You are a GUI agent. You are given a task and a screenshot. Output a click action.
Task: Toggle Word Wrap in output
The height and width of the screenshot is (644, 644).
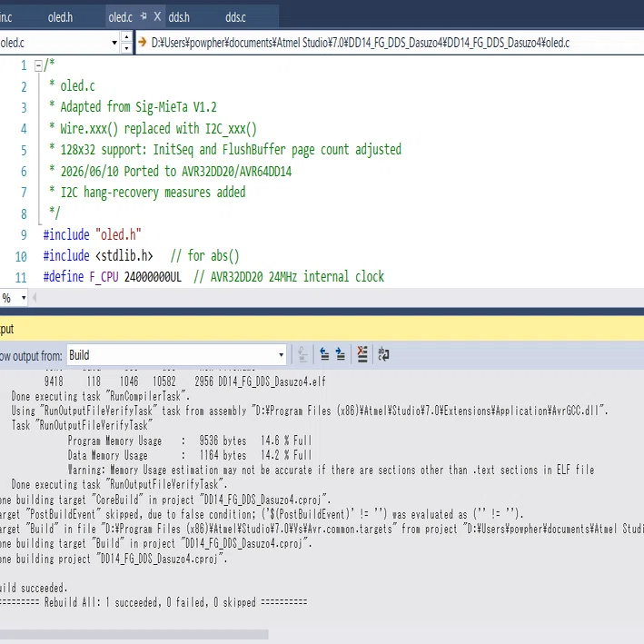(383, 354)
